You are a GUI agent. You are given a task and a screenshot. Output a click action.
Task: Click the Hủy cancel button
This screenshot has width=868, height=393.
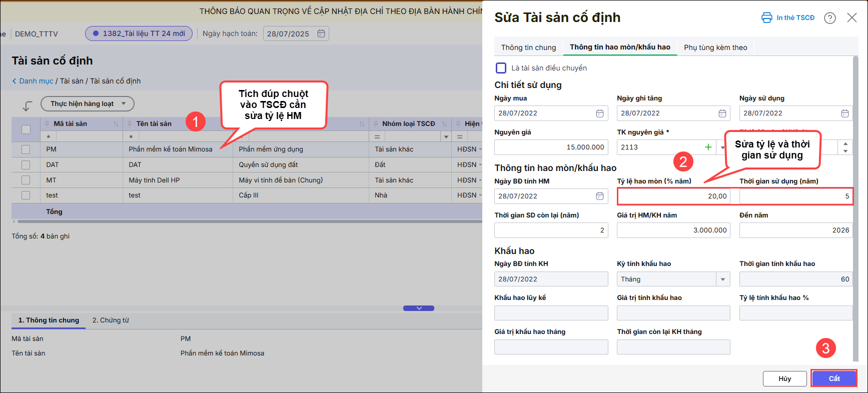point(784,378)
